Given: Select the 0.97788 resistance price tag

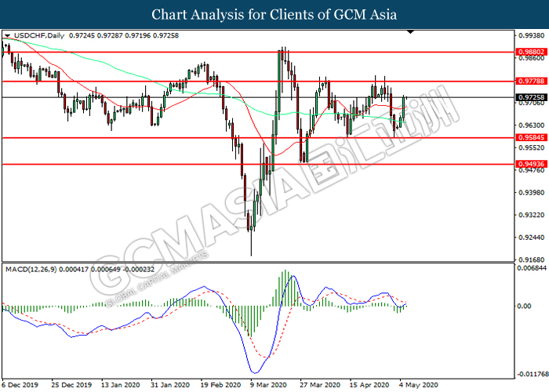Looking at the screenshot, I should click(532, 81).
